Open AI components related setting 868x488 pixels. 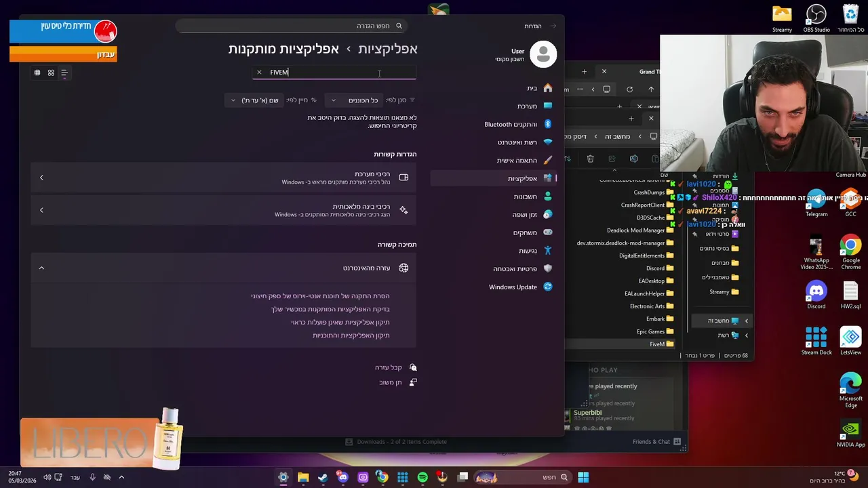[224, 210]
